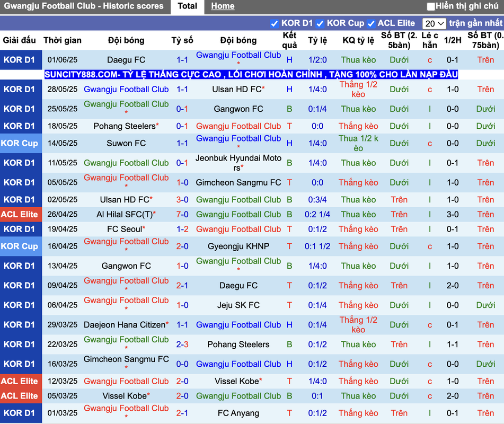Image resolution: width=504 pixels, height=424 pixels.
Task: Click Jeju SK FC team link
Action: 238,305
